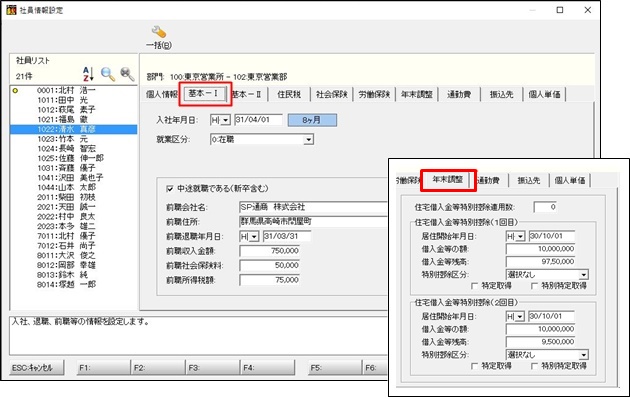This screenshot has height=398, width=630.
Task: Open era dropdown for 前職退職年月日
Action: point(254,237)
